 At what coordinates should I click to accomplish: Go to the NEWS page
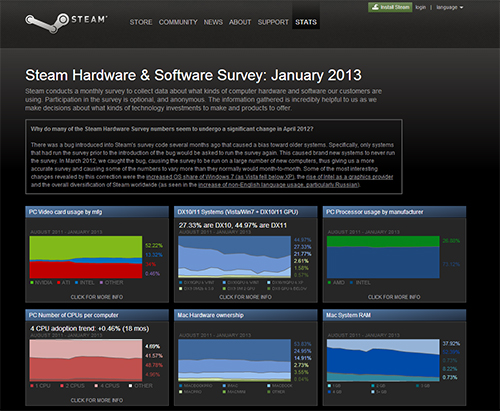click(213, 22)
